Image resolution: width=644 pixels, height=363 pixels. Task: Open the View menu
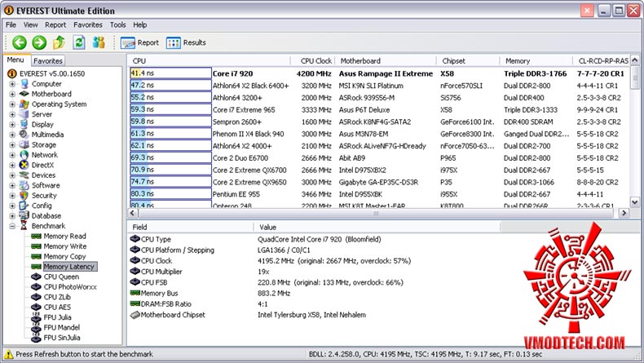30,25
